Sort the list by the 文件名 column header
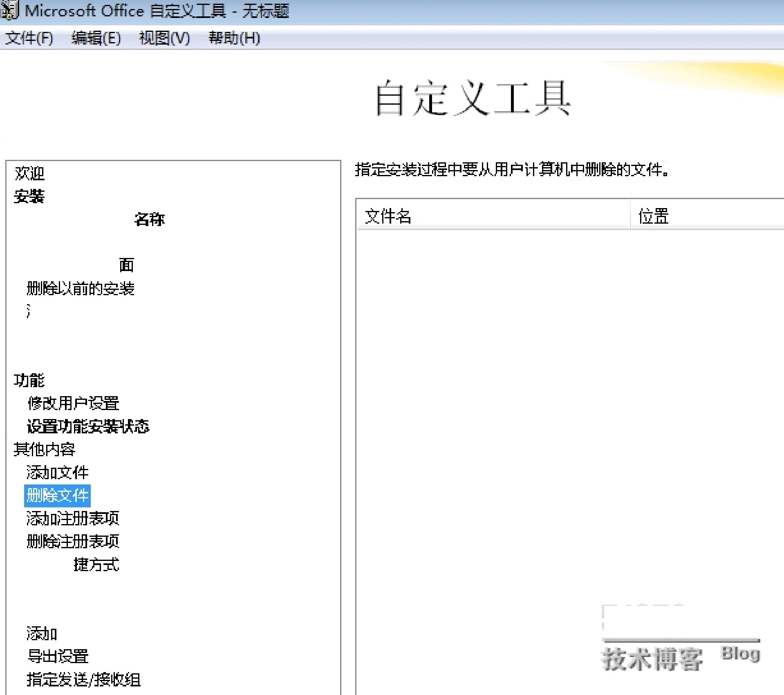This screenshot has width=784, height=695. point(493,216)
